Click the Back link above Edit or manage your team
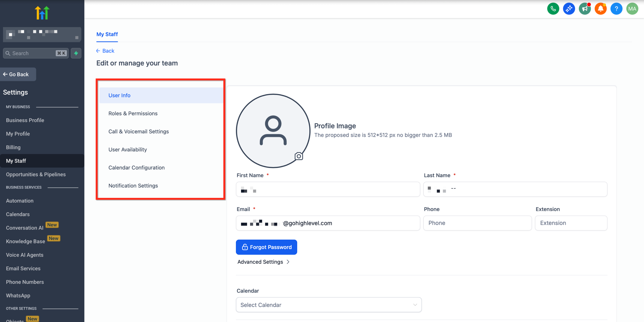This screenshot has width=644, height=322. (x=105, y=51)
